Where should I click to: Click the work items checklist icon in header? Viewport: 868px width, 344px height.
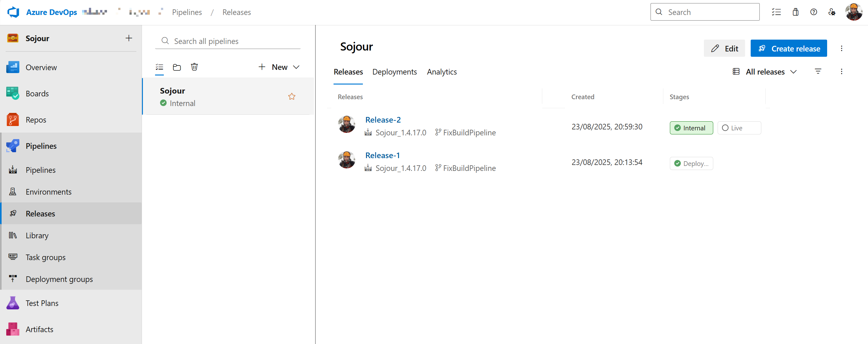(776, 12)
